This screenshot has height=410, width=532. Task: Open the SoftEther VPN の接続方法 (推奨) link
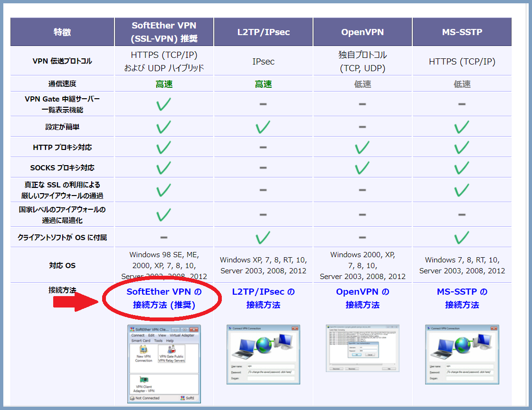click(164, 298)
